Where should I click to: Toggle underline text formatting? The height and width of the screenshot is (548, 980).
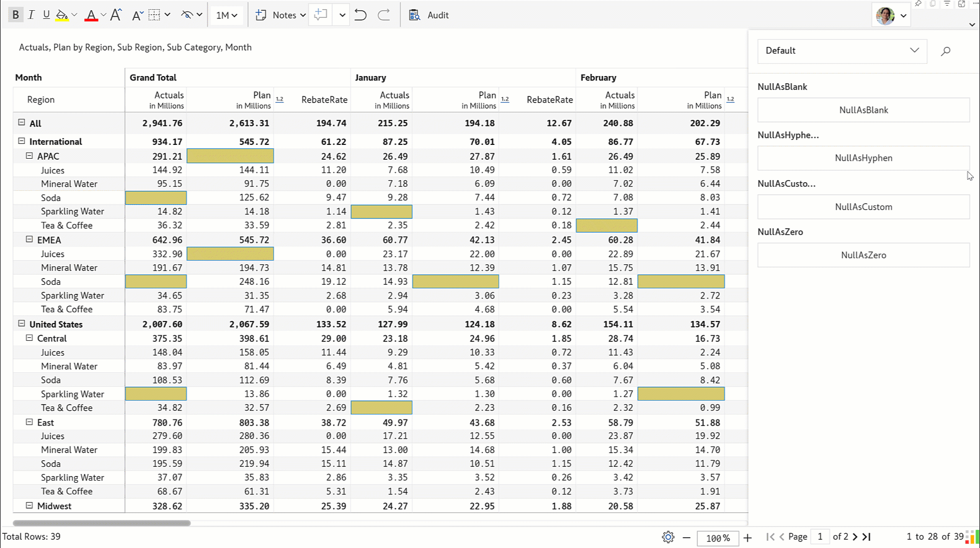click(46, 15)
